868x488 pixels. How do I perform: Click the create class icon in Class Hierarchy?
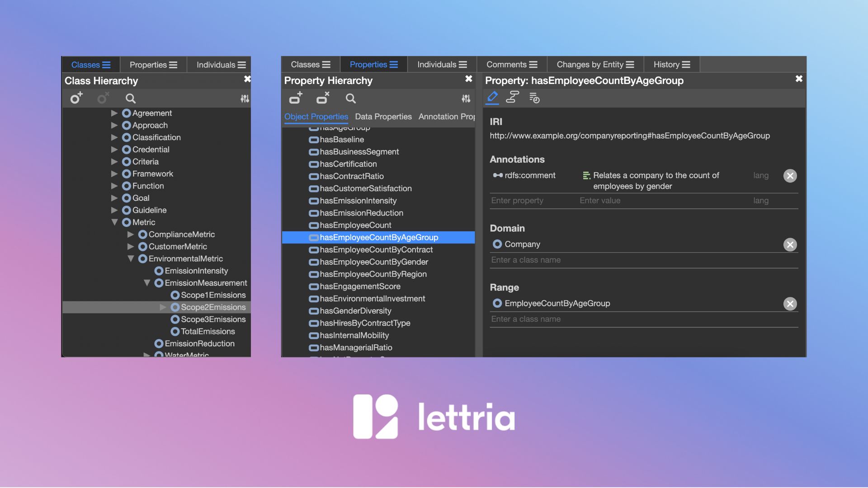click(x=76, y=98)
